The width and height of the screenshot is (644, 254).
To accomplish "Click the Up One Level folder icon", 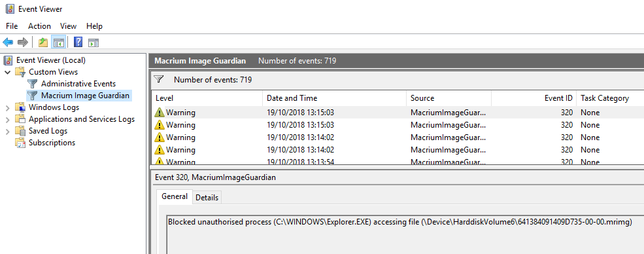I will click(x=42, y=42).
